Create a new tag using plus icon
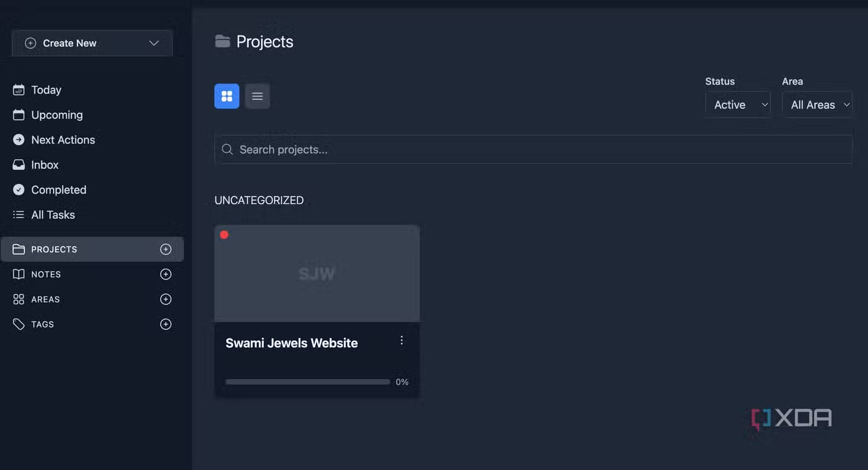Screen dimensions: 868x470 [x=165, y=324]
